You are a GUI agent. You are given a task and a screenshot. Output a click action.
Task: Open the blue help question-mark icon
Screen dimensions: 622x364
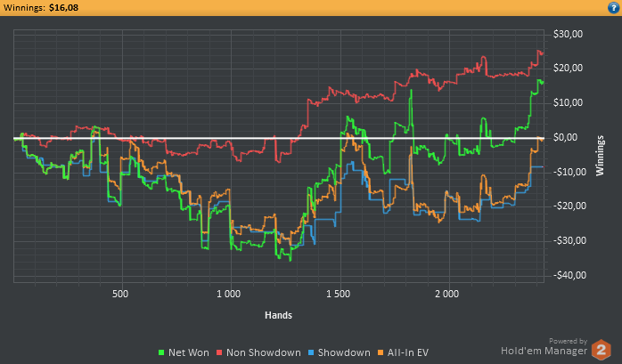(613, 7)
